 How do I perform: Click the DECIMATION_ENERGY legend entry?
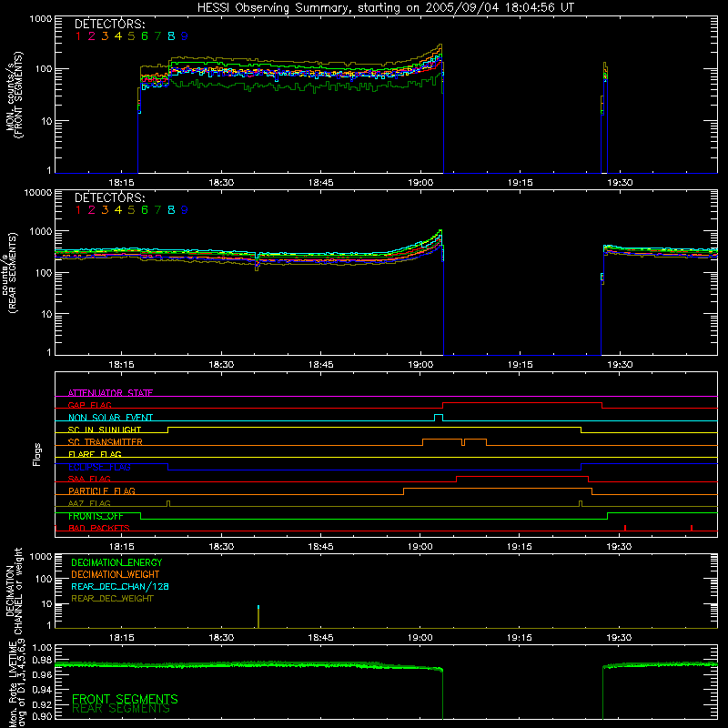click(x=116, y=562)
